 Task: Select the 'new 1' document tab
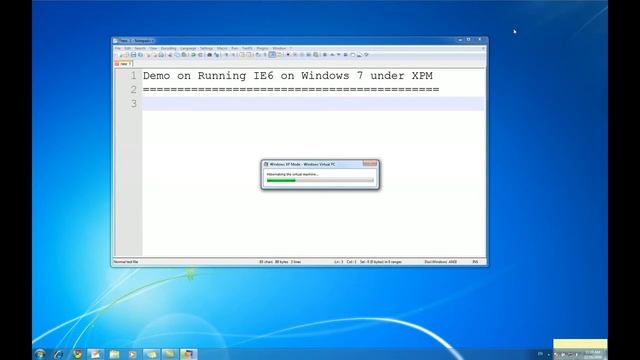124,64
